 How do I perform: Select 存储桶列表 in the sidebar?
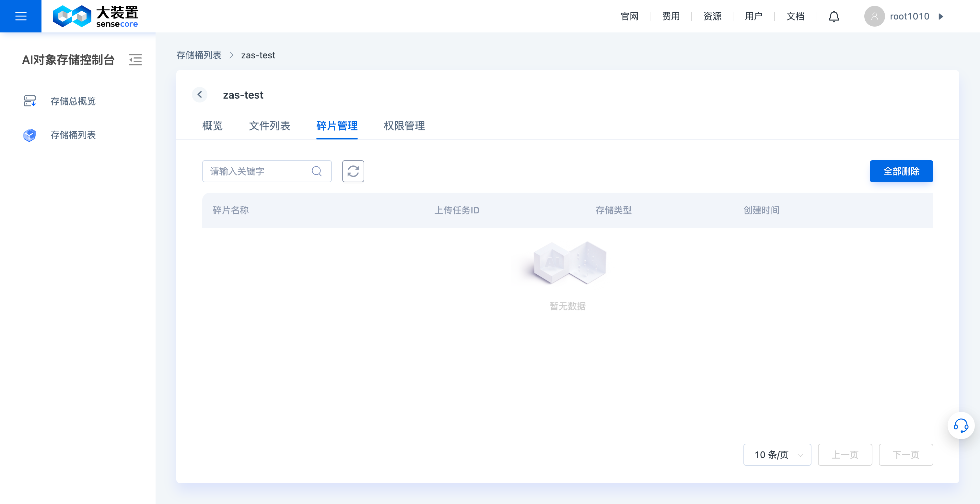(74, 135)
